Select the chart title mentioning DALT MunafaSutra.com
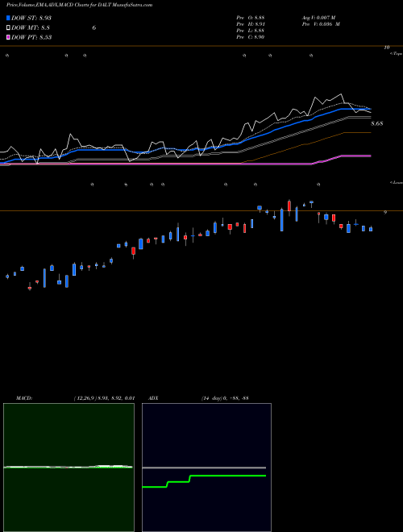Viewport: 403px width, 532px height. 79,5
